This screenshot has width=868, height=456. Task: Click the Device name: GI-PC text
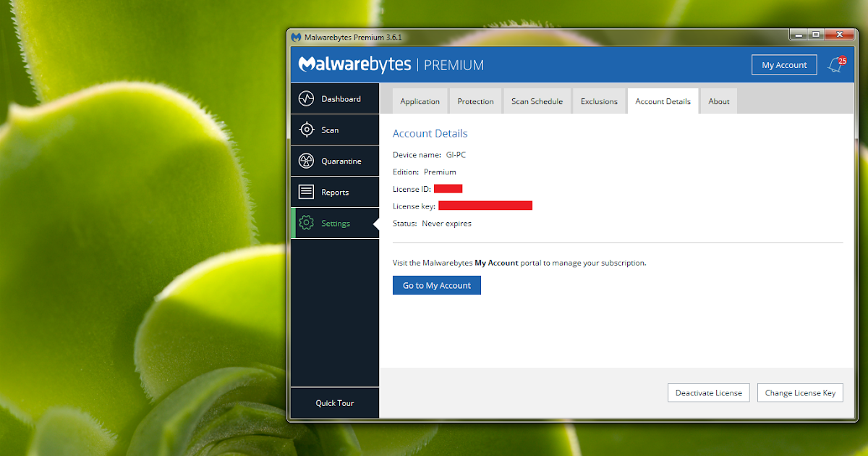click(x=429, y=155)
